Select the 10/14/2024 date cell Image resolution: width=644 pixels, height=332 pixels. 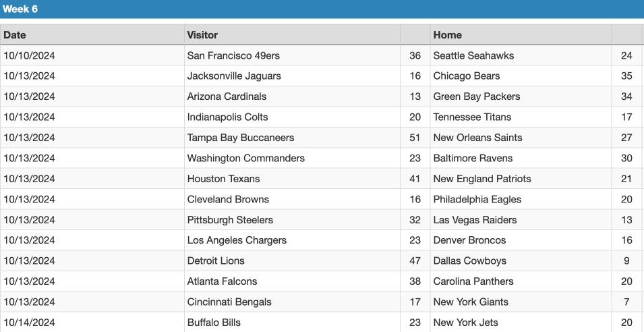point(92,323)
